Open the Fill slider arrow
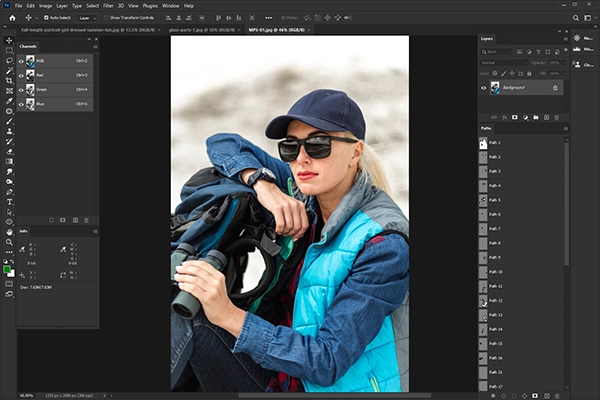The width and height of the screenshot is (600, 400). [564, 73]
